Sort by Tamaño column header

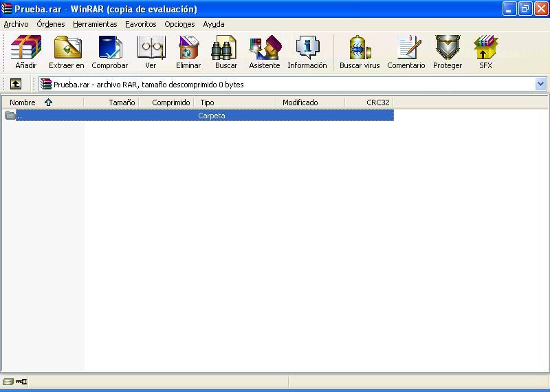(x=111, y=102)
